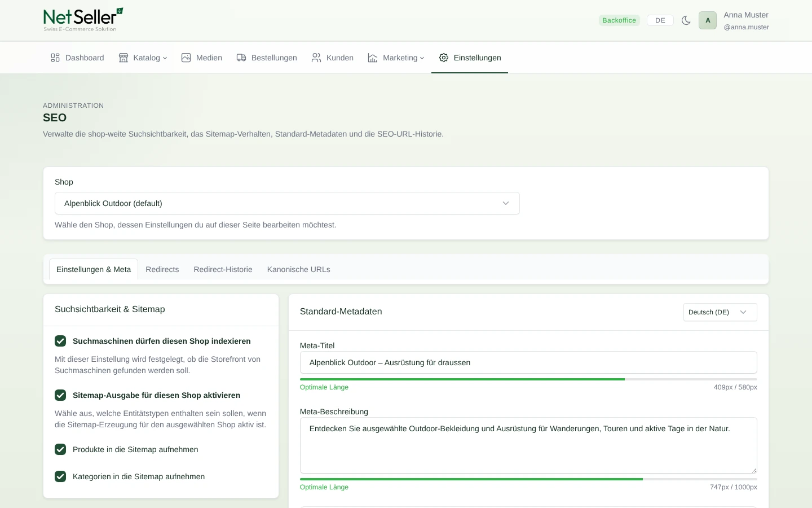Uncheck Produkte in die Sitemap aufnehmen
The height and width of the screenshot is (508, 812).
pyautogui.click(x=60, y=449)
